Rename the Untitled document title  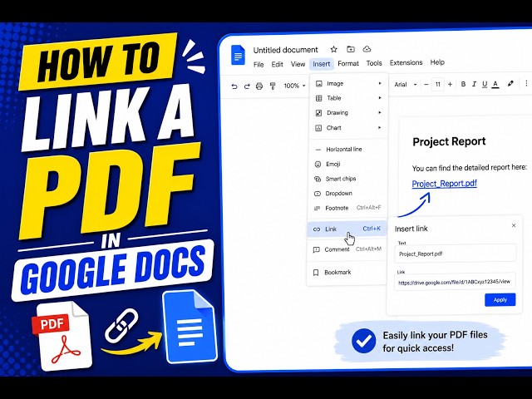(x=285, y=50)
